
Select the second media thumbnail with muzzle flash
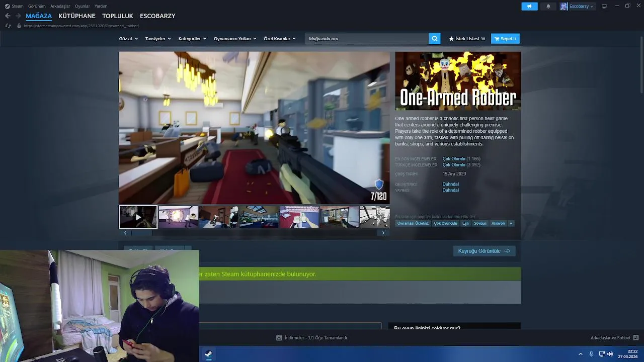[178, 217]
